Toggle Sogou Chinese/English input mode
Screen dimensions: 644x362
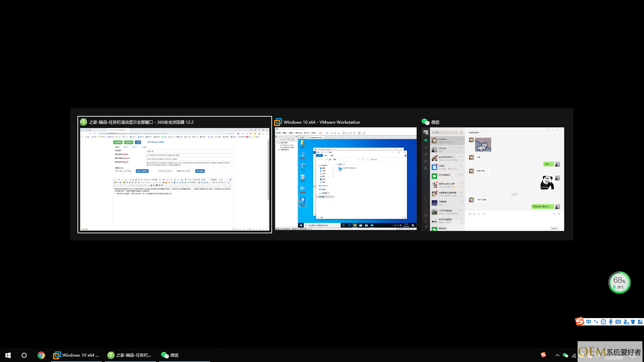589,322
